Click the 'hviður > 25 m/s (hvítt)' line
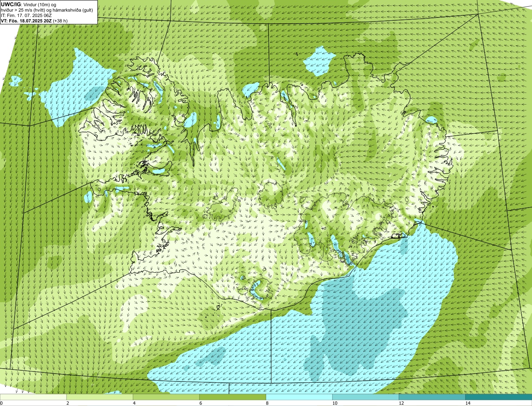The image size is (532, 406). (47, 10)
